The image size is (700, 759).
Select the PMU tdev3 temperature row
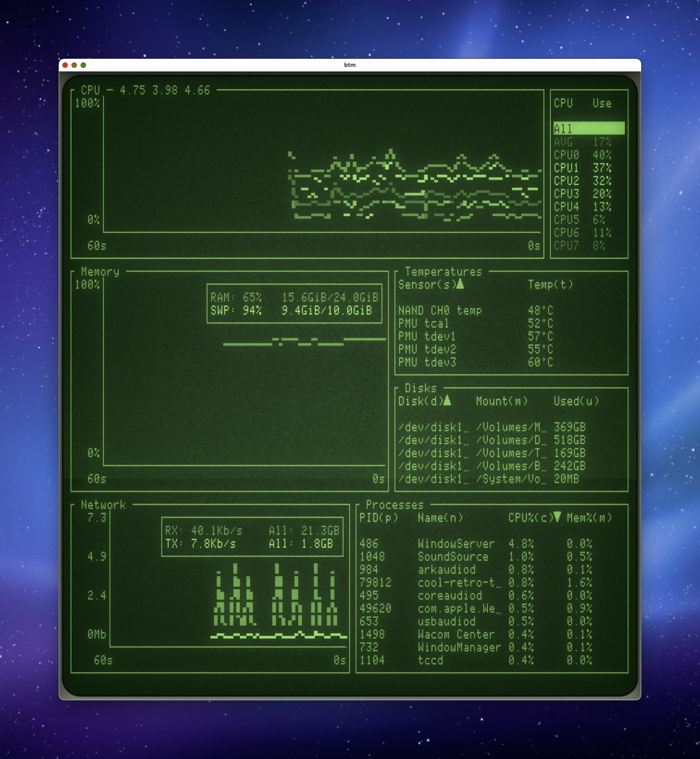pos(475,362)
